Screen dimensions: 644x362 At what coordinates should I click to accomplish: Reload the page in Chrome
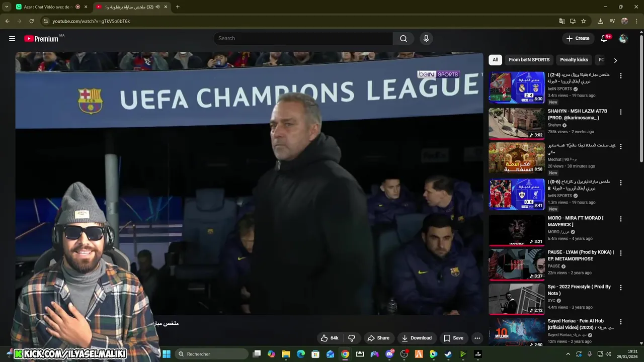click(x=31, y=21)
